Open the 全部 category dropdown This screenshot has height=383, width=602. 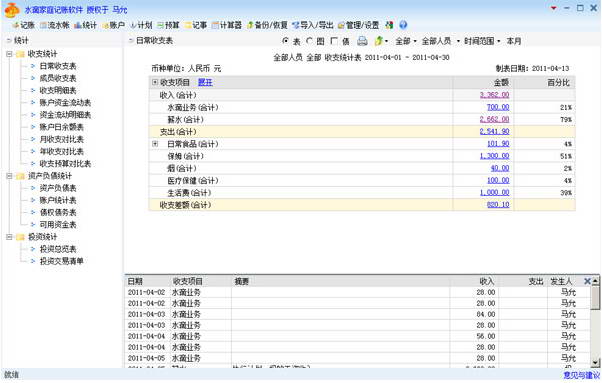click(406, 41)
